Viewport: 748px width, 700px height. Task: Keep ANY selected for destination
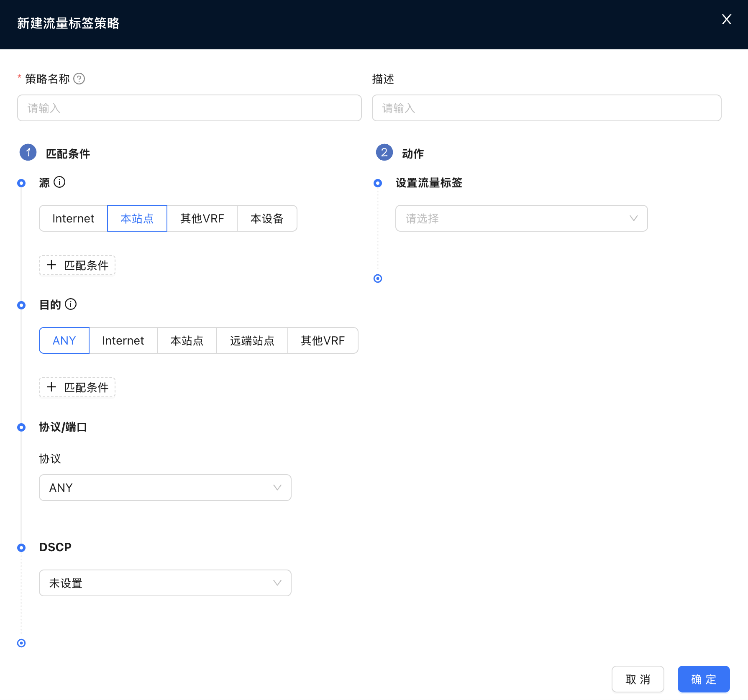click(64, 340)
